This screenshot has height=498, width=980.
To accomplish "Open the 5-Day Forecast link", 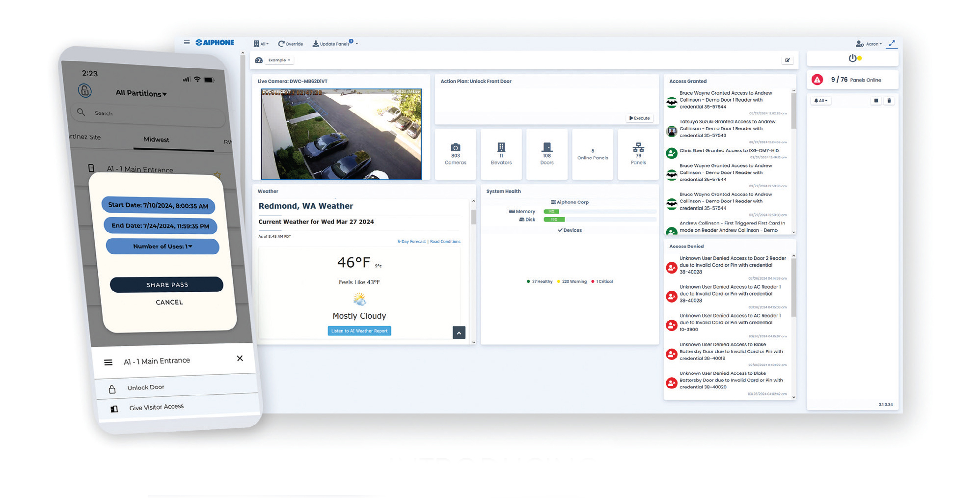I will pyautogui.click(x=411, y=242).
